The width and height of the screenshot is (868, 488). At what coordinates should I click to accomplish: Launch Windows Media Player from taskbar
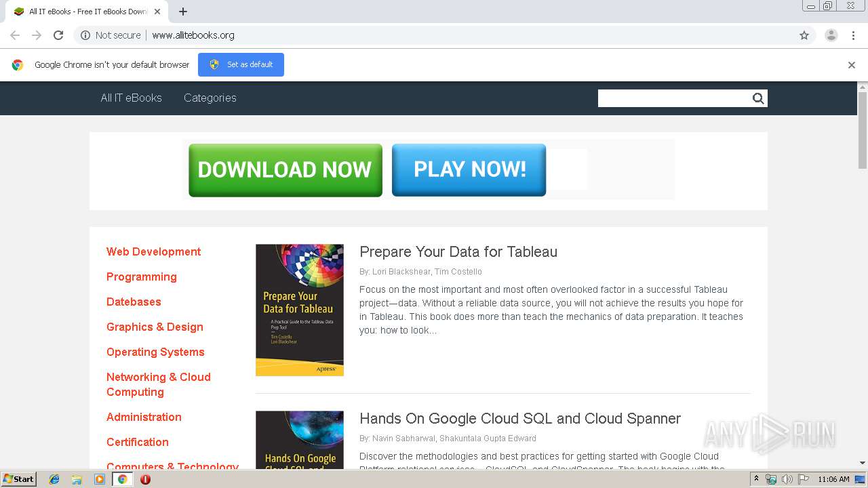pyautogui.click(x=100, y=479)
